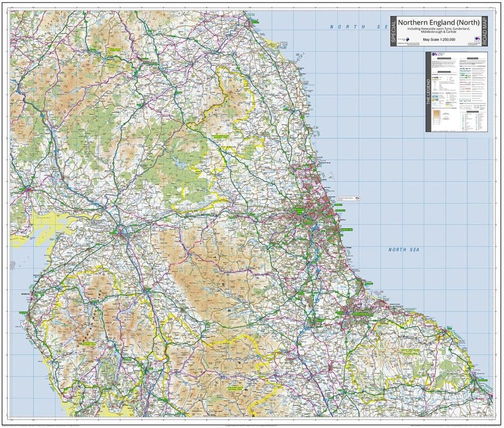
Task: Click the Lake District National Park boundary label
Action: pyautogui.click(x=89, y=344)
